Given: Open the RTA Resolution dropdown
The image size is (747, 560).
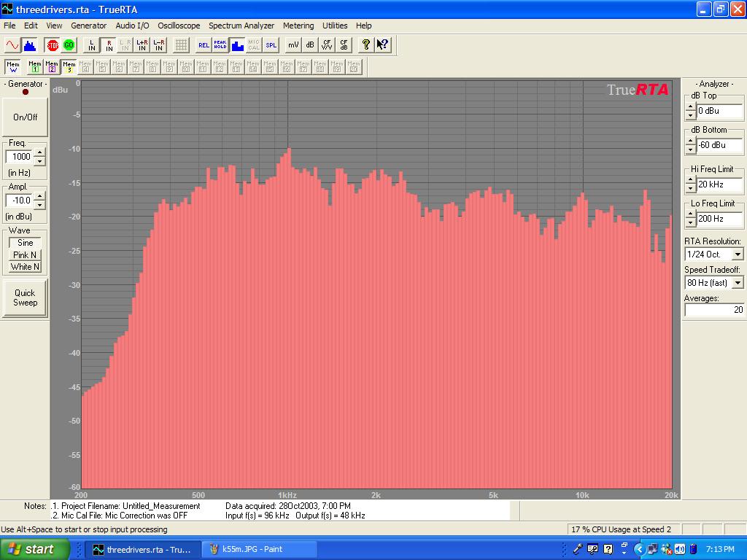Looking at the screenshot, I should (738, 254).
